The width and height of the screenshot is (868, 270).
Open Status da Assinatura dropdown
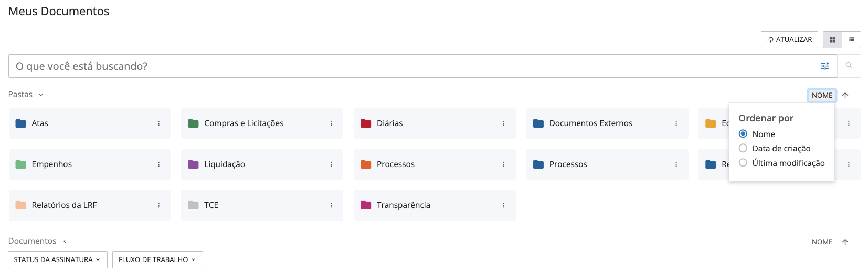point(57,259)
